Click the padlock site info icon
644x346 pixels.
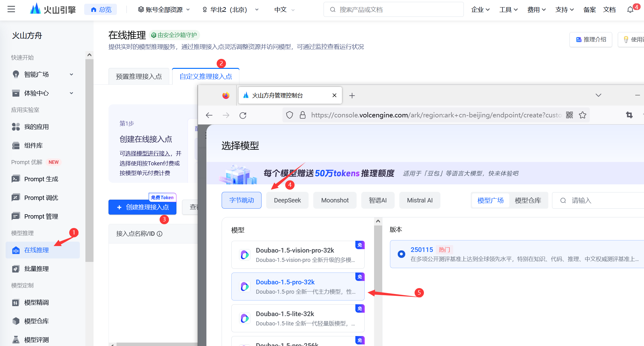pos(302,115)
